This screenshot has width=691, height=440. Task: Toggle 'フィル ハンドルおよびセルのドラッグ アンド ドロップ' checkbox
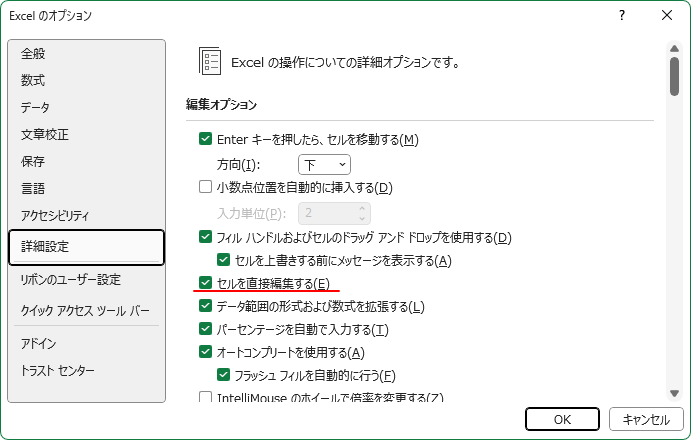click(x=205, y=237)
